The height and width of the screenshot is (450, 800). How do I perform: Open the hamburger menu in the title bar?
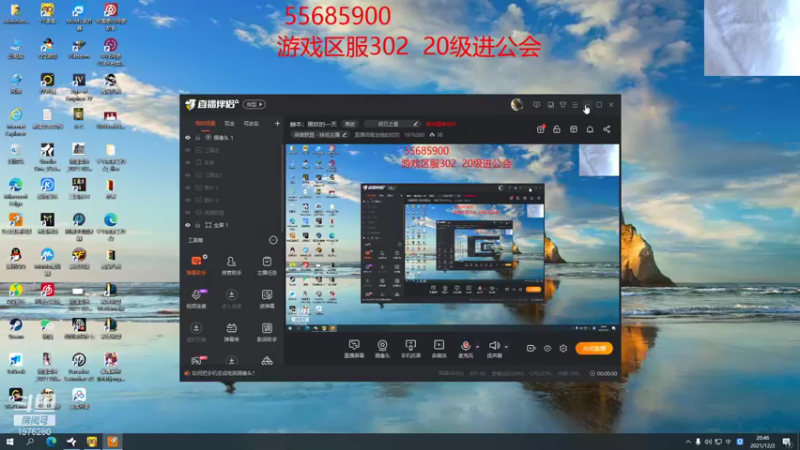pyautogui.click(x=575, y=105)
